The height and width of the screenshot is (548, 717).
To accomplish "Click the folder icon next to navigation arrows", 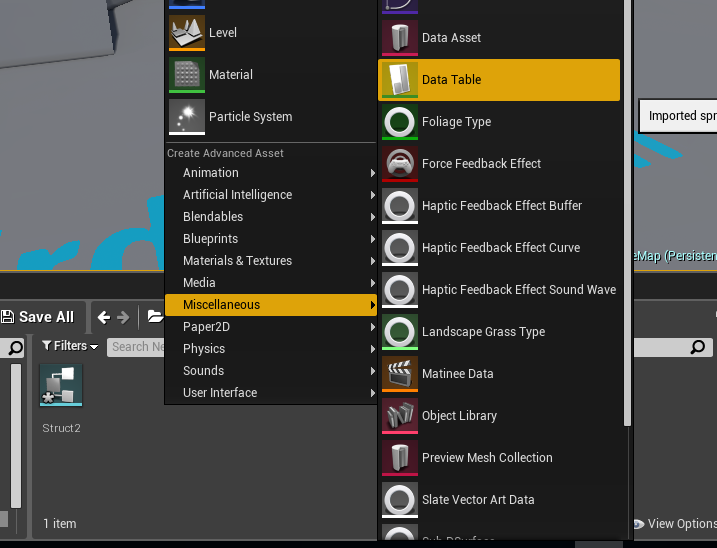I will 155,317.
